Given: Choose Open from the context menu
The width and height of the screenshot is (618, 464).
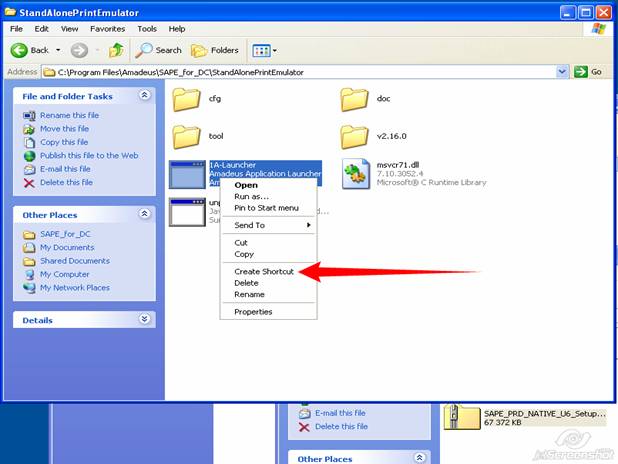Looking at the screenshot, I should click(x=268, y=185).
